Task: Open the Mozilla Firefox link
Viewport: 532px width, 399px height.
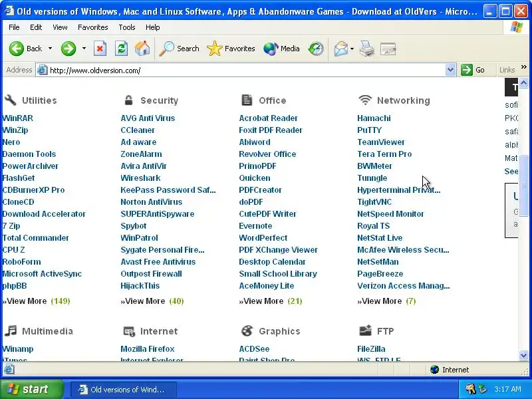Action: [x=148, y=348]
